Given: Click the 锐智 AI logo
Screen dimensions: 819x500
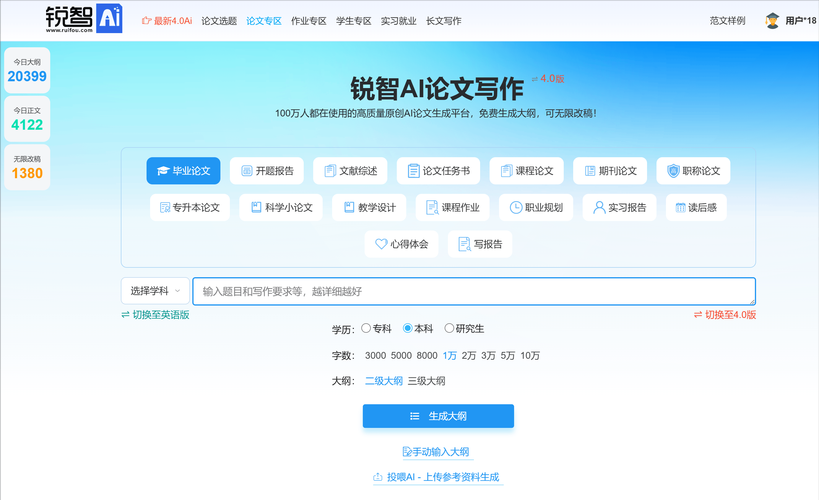Looking at the screenshot, I should coord(84,19).
